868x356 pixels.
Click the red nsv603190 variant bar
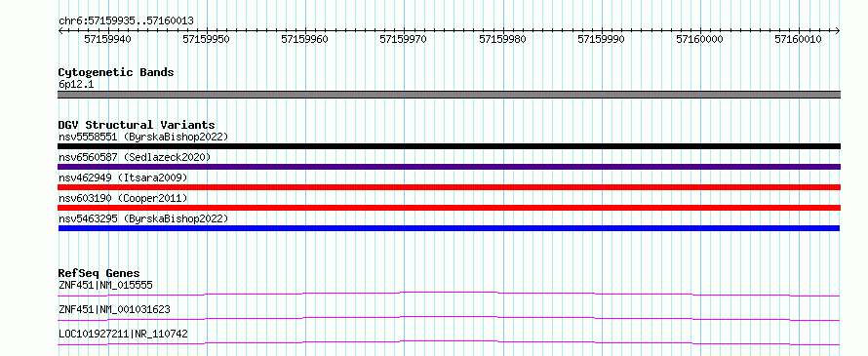point(449,208)
